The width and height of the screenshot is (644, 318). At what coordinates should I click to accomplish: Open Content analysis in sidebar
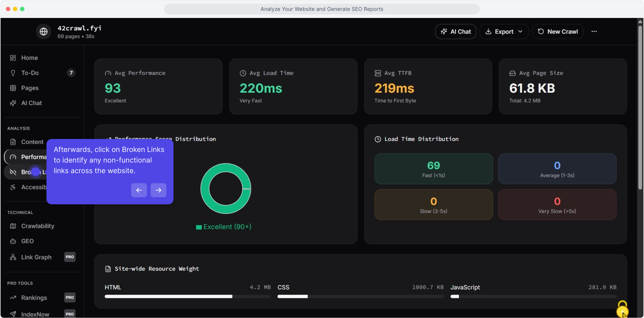32,142
